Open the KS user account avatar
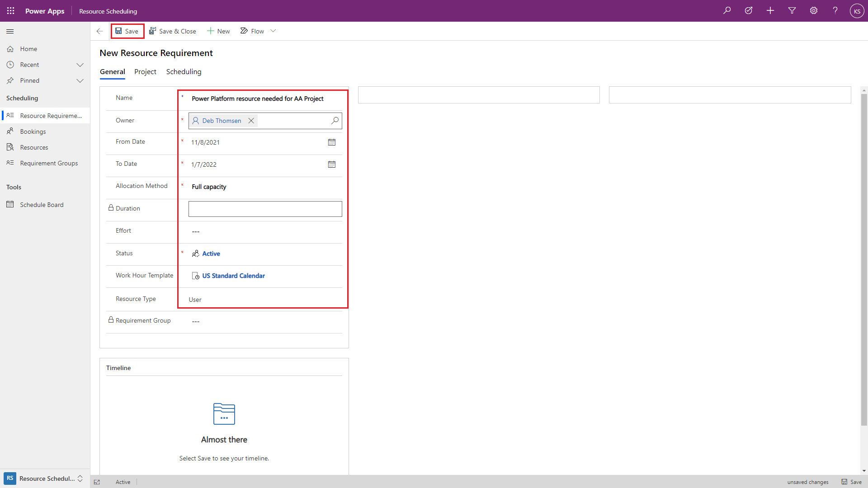The image size is (868, 488). tap(857, 11)
